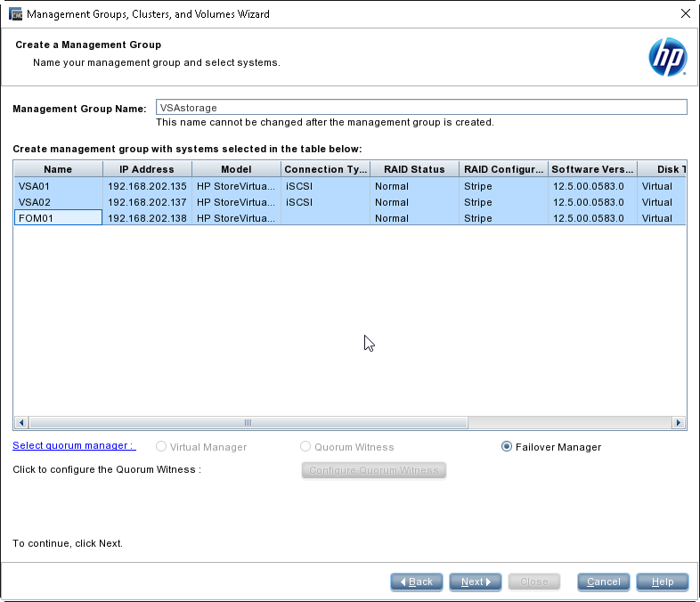Sort by Software Version column header

coord(593,169)
